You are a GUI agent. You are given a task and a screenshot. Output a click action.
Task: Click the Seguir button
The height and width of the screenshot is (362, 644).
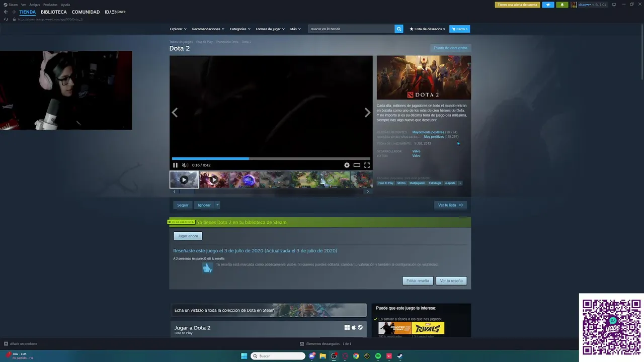click(183, 205)
